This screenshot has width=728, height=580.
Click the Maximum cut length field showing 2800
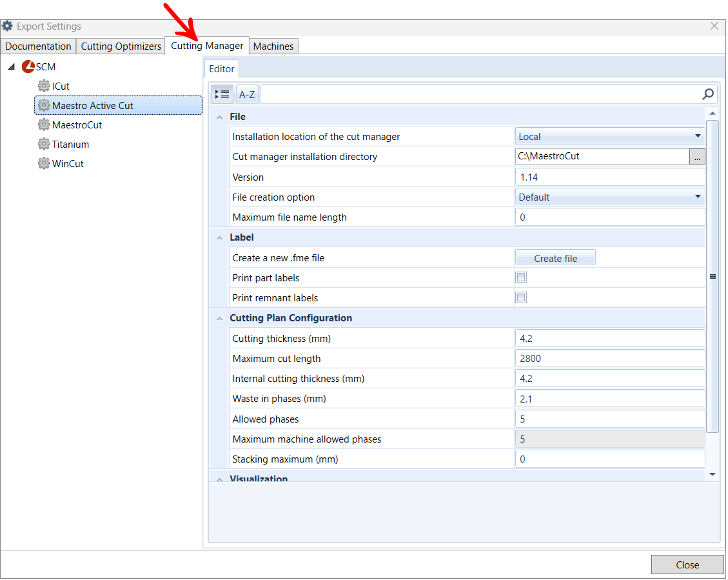point(609,358)
